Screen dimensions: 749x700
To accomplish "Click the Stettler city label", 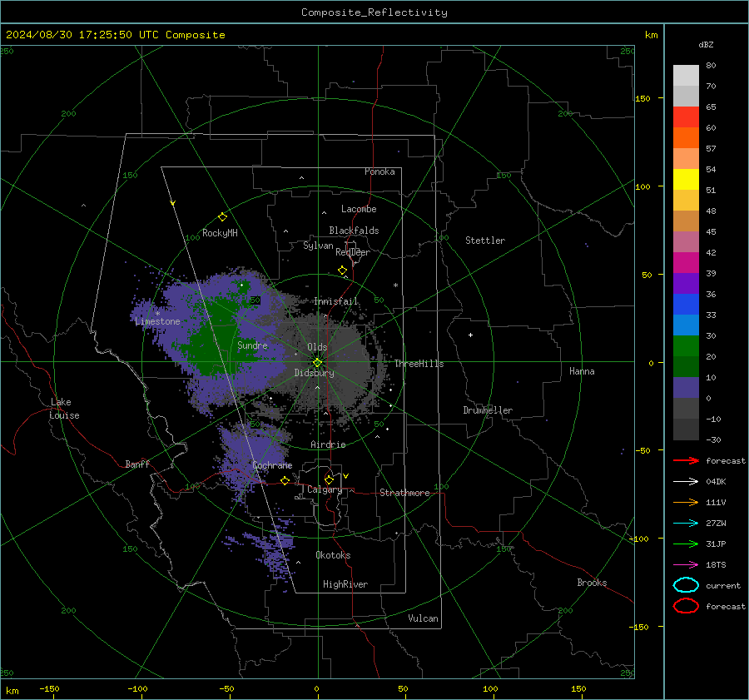I will click(485, 241).
